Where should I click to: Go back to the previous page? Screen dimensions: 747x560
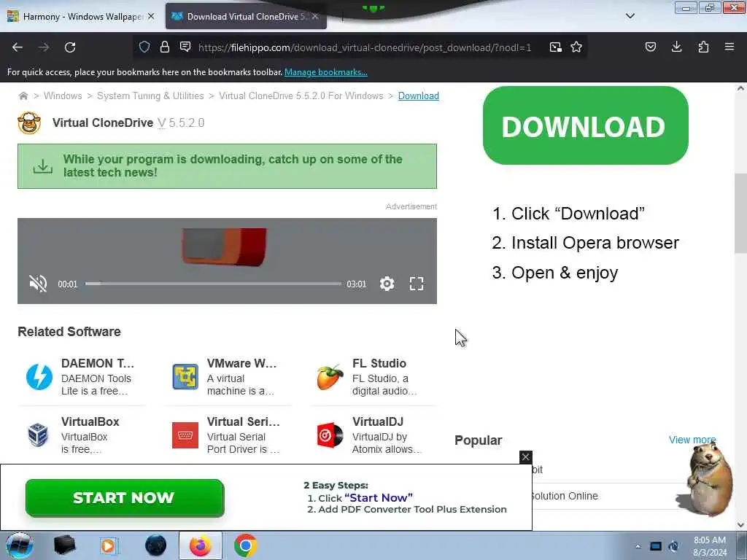[x=18, y=47]
